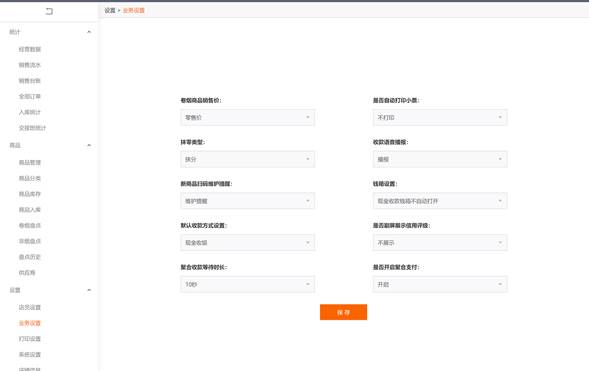Open 商品分类 in the sidebar
Screen dimensions: 589x371
coord(30,178)
